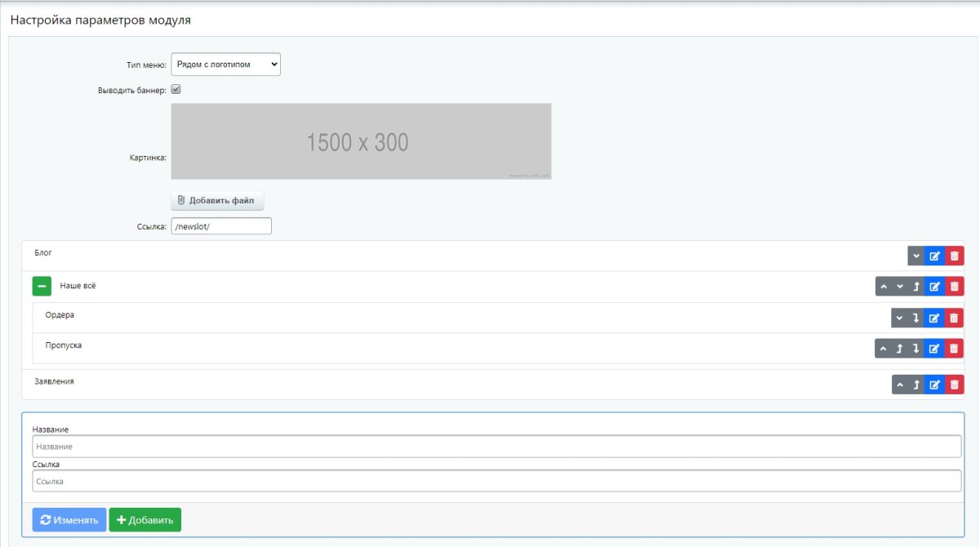This screenshot has height=547, width=980.
Task: Focus the Название text field
Action: [497, 447]
